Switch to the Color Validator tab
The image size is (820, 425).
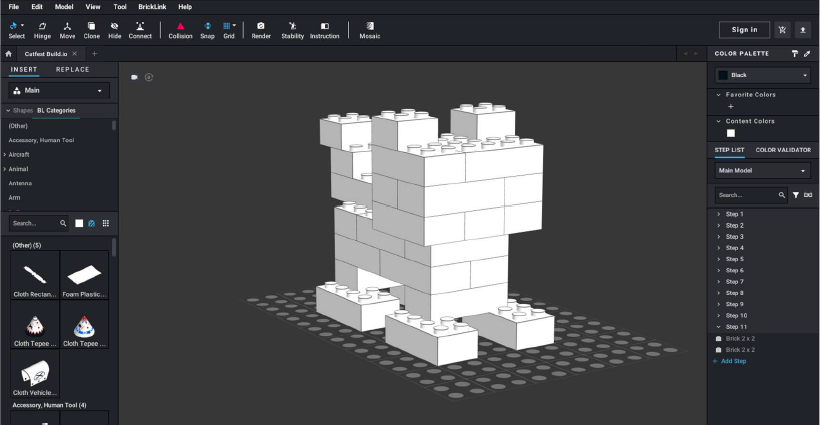(783, 150)
